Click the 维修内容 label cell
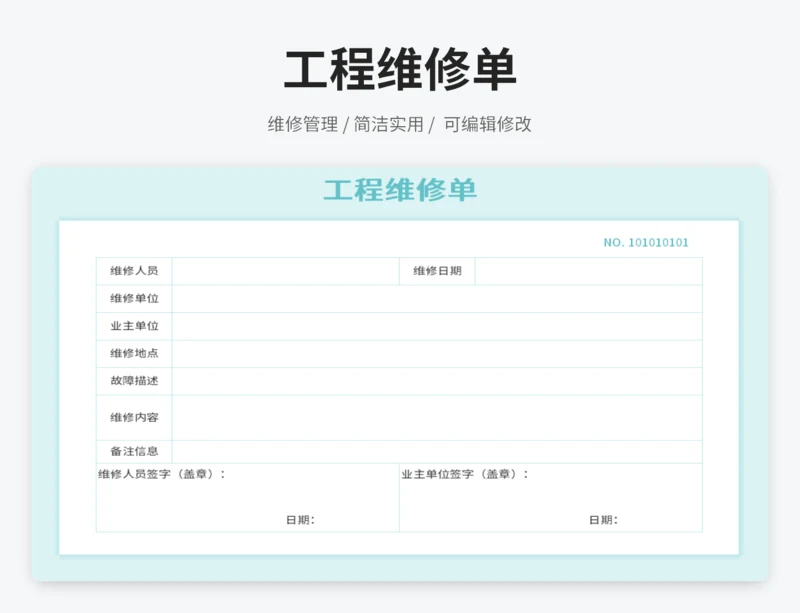The width and height of the screenshot is (800, 613). pos(134,418)
